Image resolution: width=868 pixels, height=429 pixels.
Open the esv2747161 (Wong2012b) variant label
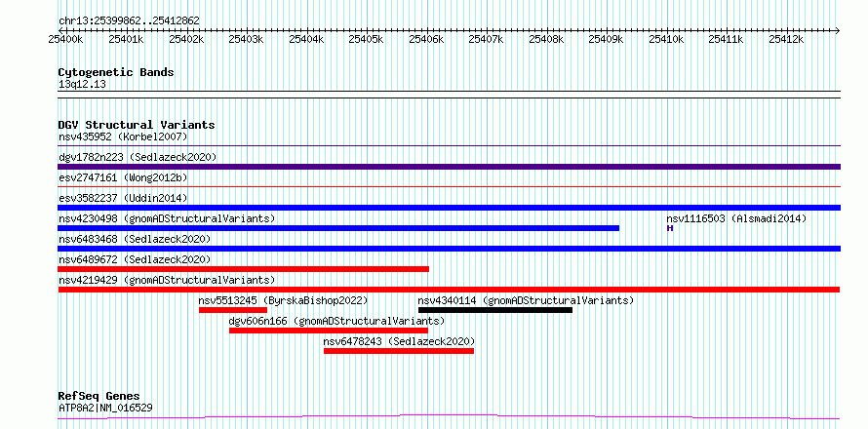pyautogui.click(x=123, y=177)
